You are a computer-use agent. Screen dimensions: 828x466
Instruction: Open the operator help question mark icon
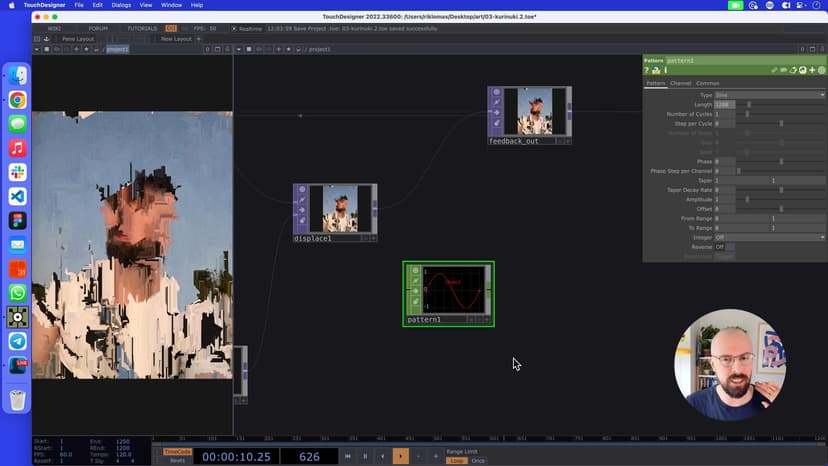647,70
